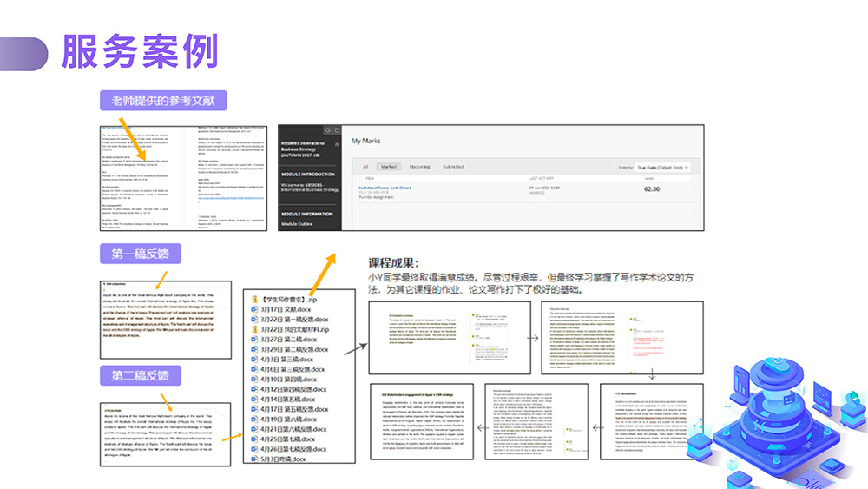
Task: Click the My Marks heading
Action: (366, 141)
